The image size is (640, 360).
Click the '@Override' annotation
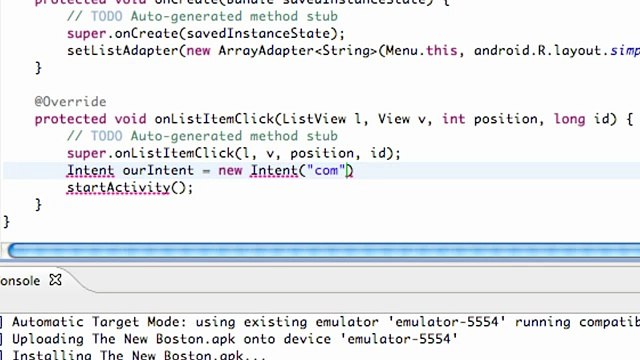click(70, 102)
